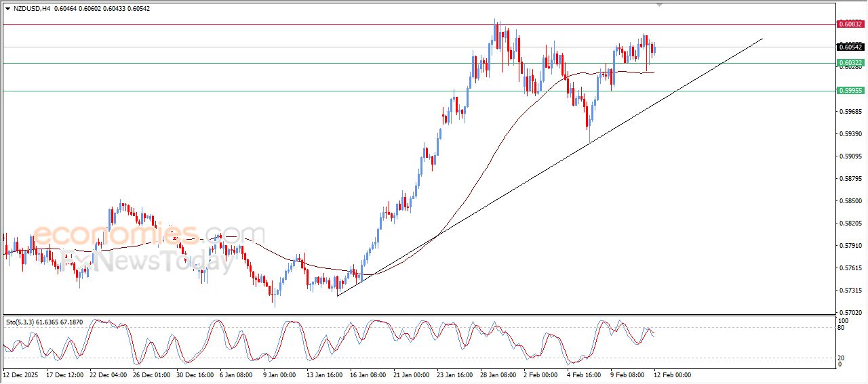Click the dropdown arrow beside NZDUSD,H4
The image size is (868, 384).
pyautogui.click(x=7, y=9)
